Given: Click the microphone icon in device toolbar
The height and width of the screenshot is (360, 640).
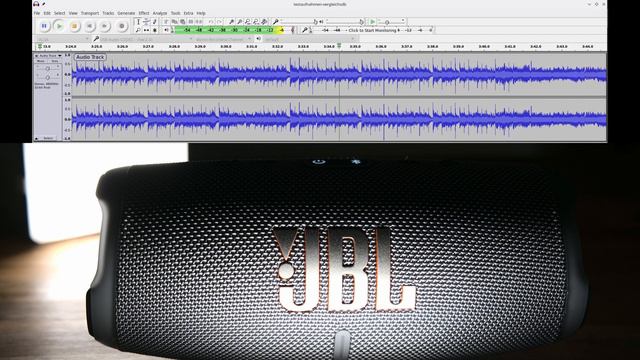Looking at the screenshot, I should click(96, 39).
